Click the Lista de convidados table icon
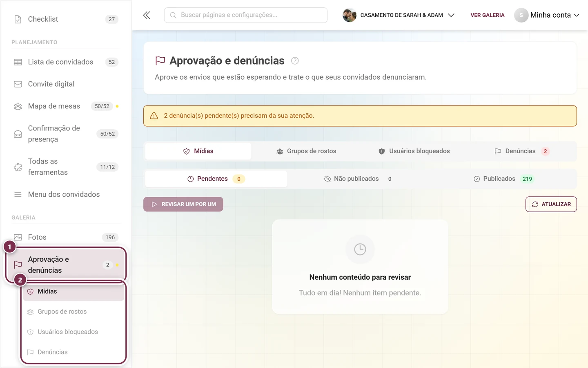The height and width of the screenshot is (368, 588). click(18, 62)
